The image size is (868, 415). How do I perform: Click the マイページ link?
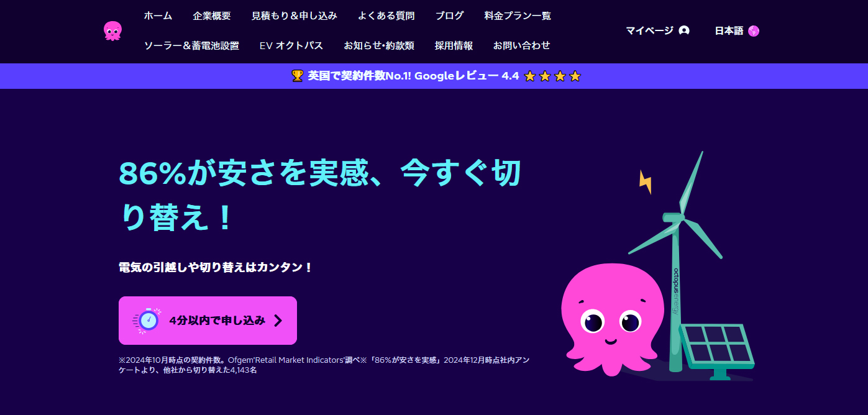649,30
